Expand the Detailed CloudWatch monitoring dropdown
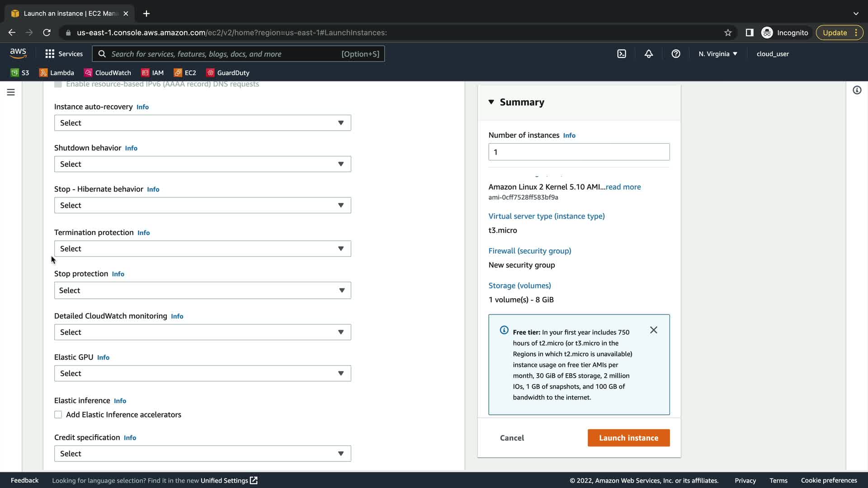The image size is (868, 488). point(203,332)
